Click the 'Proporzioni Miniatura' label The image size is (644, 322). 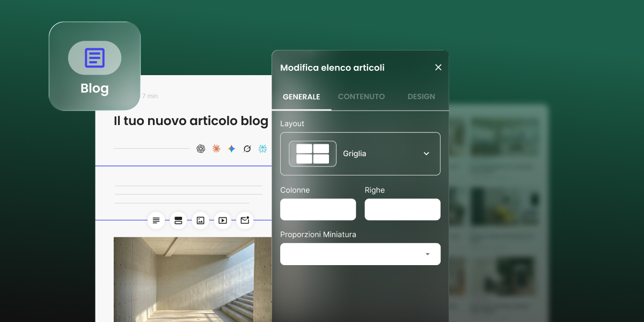tap(318, 235)
